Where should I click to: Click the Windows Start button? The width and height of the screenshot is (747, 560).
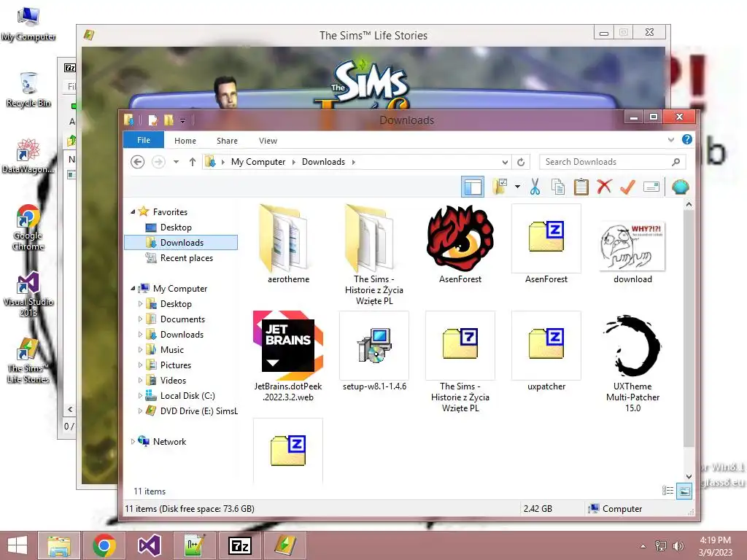[18, 545]
